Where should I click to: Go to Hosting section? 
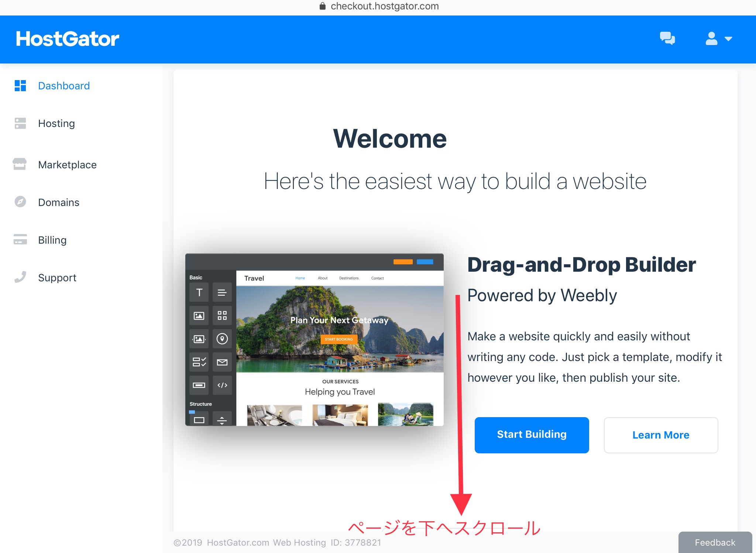click(x=56, y=123)
